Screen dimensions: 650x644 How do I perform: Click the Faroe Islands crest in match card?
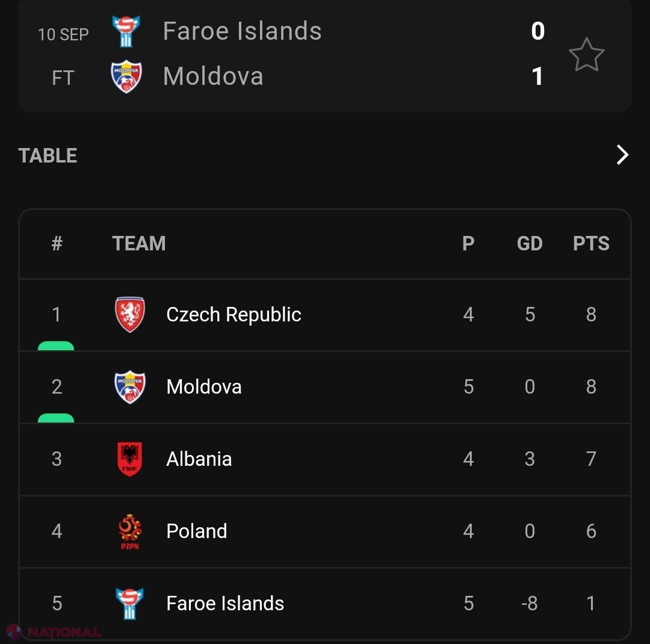coord(126,31)
